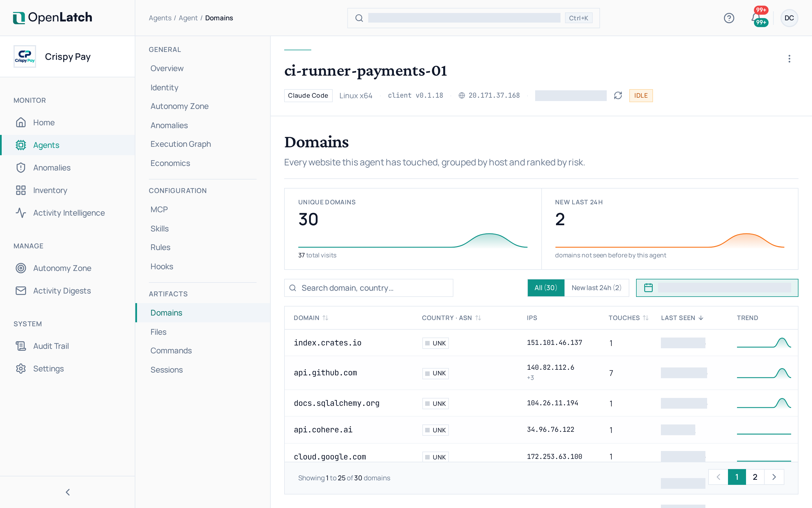Sort by Touches column

point(628,318)
